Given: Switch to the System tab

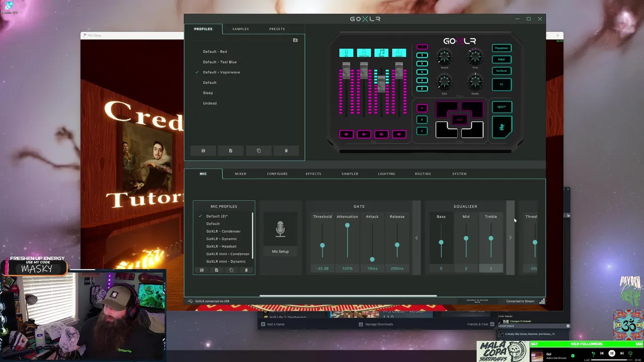Looking at the screenshot, I should pyautogui.click(x=459, y=173).
